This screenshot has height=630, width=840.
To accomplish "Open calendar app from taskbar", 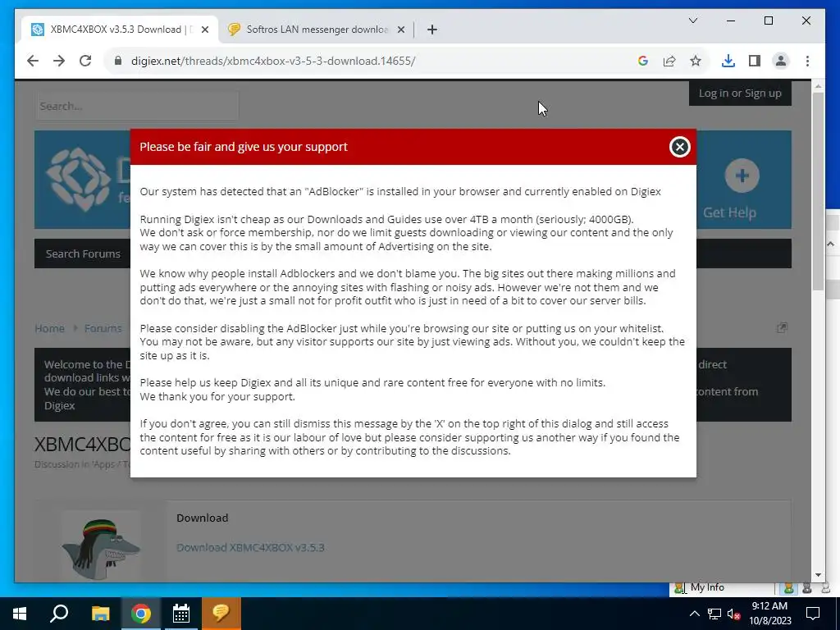I will [181, 614].
